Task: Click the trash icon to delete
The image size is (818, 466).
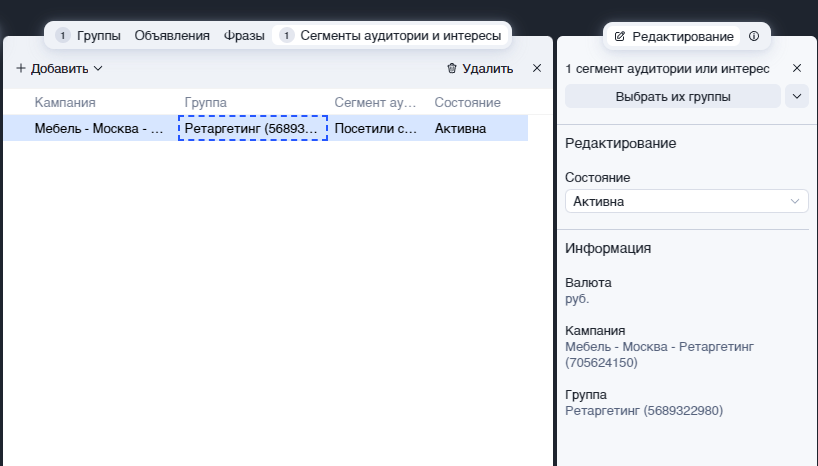Action: 452,69
